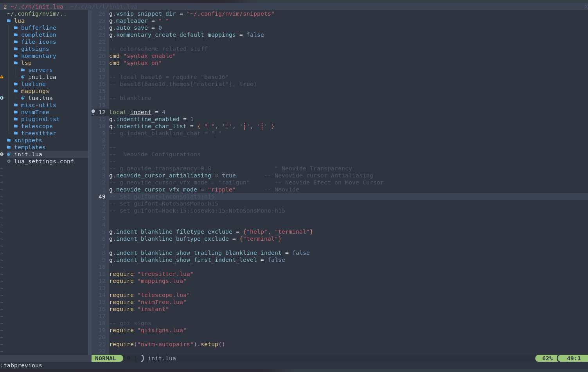Click the 62% scroll progress indicator
The width and height of the screenshot is (588, 372).
pyautogui.click(x=547, y=358)
